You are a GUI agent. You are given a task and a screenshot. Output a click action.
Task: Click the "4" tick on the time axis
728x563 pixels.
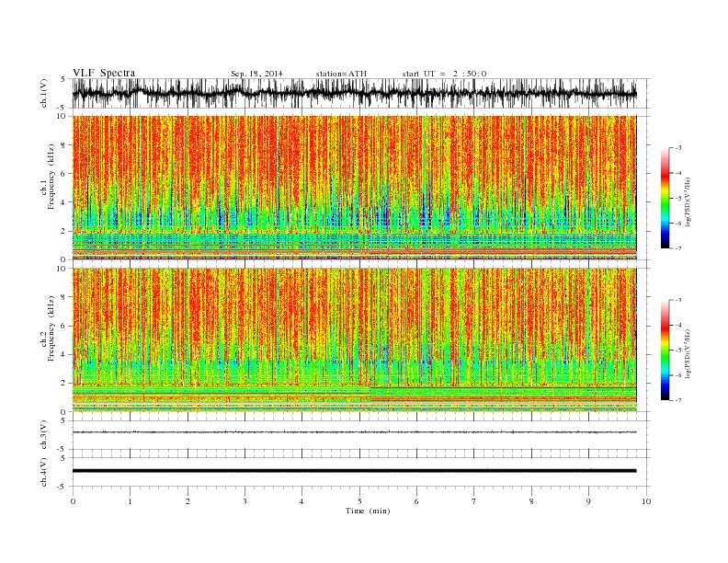point(301,501)
